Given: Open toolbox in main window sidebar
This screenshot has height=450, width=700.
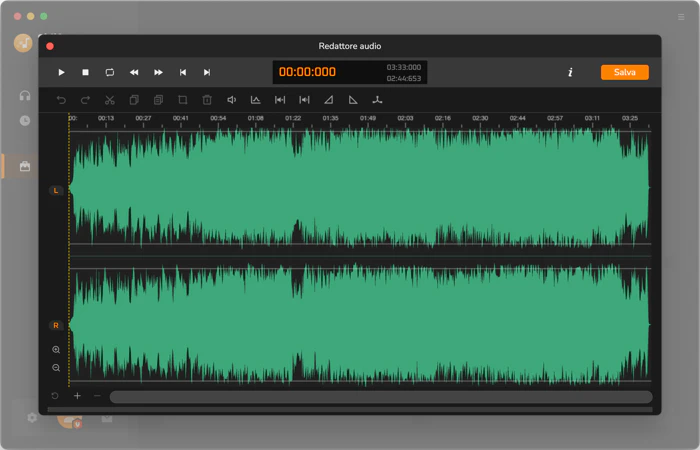Looking at the screenshot, I should (x=25, y=167).
